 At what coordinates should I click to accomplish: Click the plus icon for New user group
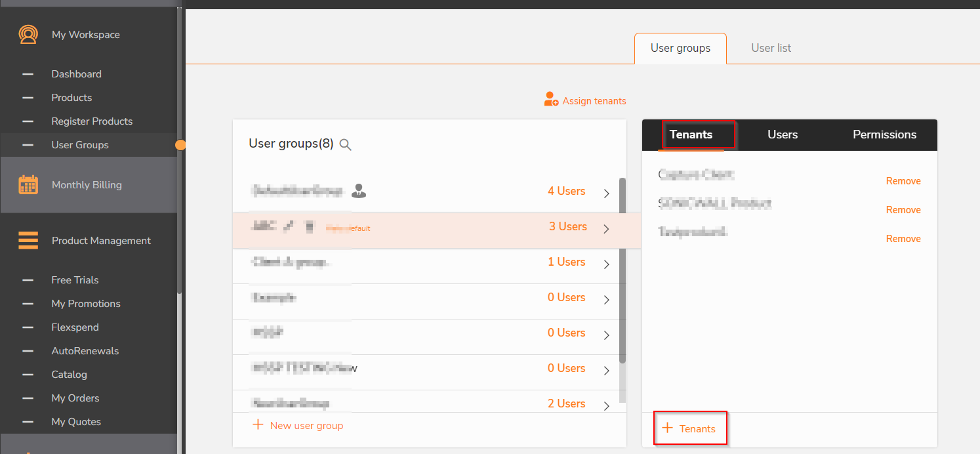tap(258, 425)
